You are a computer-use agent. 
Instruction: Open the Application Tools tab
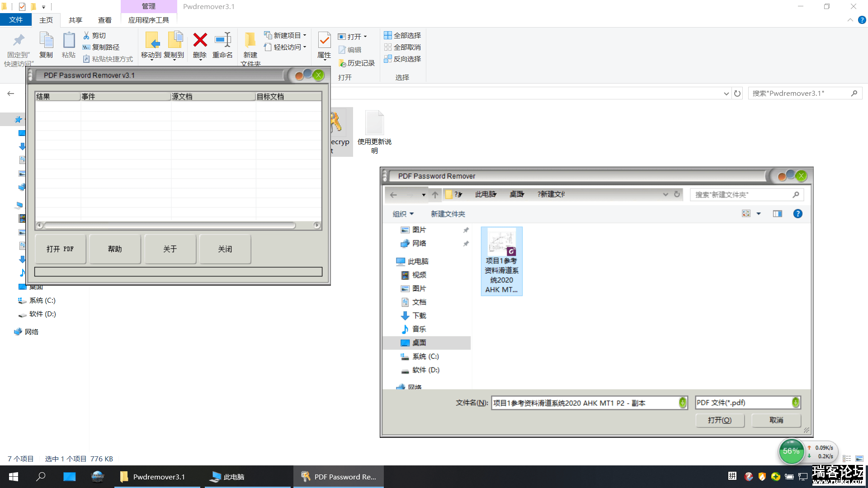click(149, 20)
